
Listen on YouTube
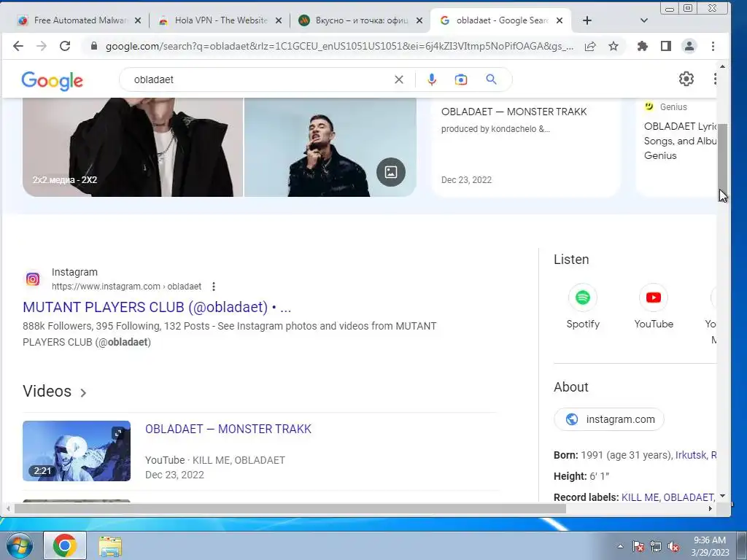pos(654,307)
